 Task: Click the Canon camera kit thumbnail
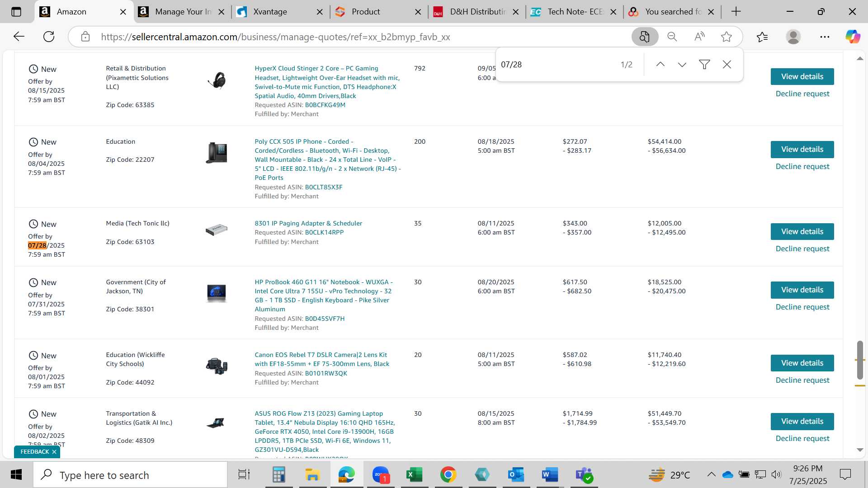pyautogui.click(x=217, y=366)
